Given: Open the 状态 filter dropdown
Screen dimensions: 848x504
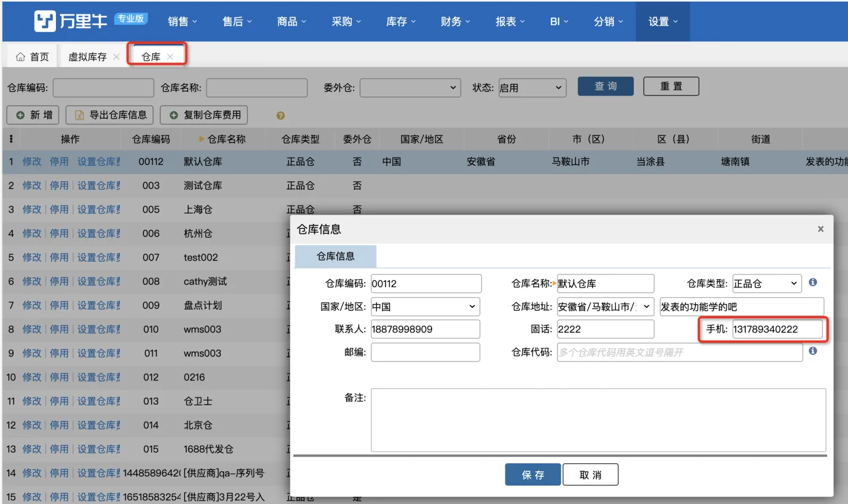Looking at the screenshot, I should pyautogui.click(x=532, y=88).
